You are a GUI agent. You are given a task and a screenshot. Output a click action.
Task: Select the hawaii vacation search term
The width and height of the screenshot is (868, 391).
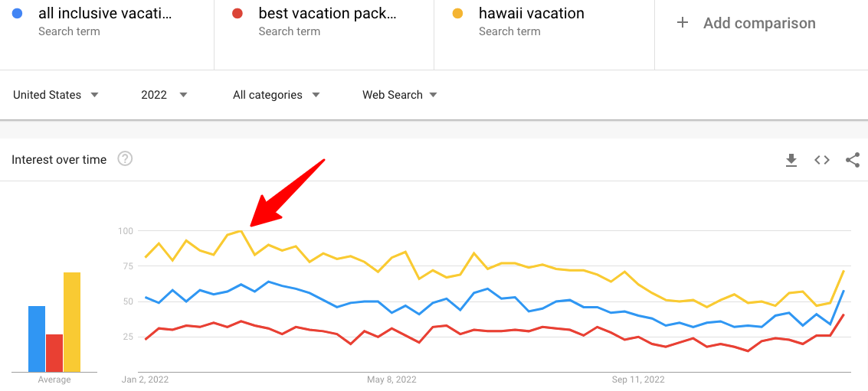point(531,14)
